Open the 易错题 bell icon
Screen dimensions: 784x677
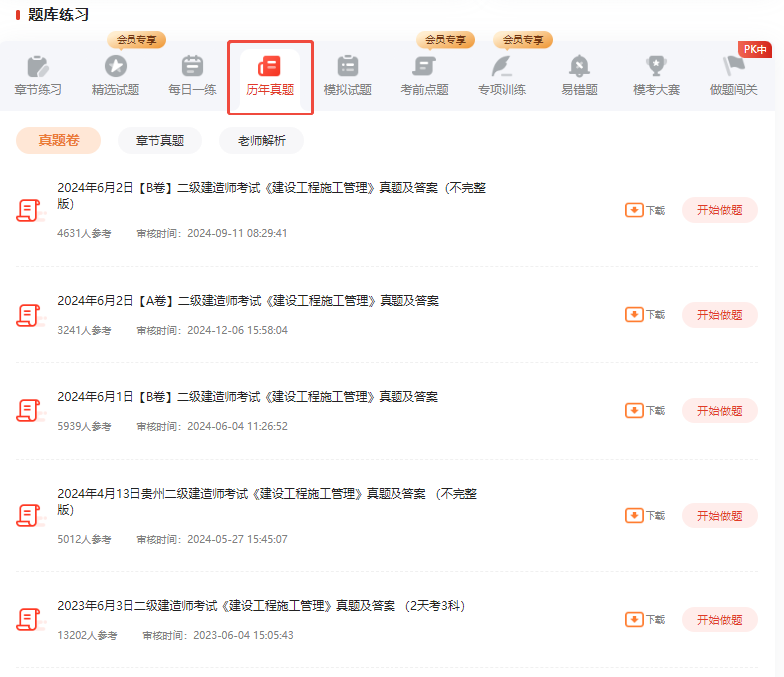pos(579,66)
